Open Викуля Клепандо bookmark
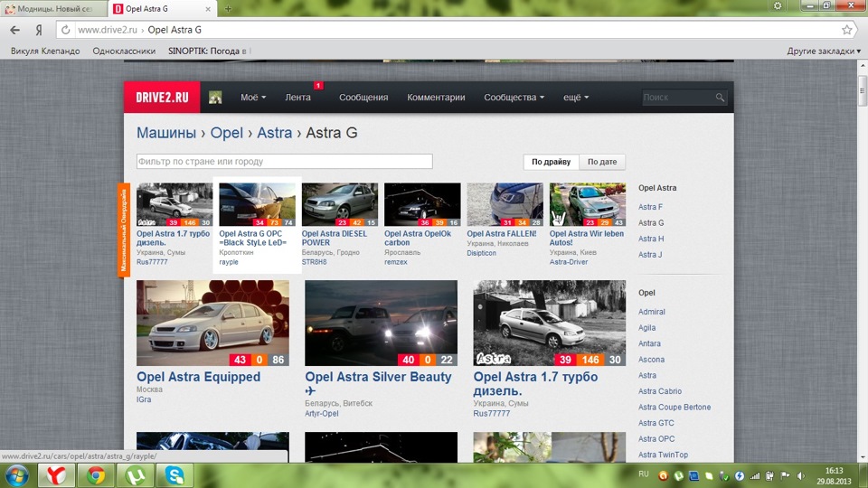 (45, 51)
